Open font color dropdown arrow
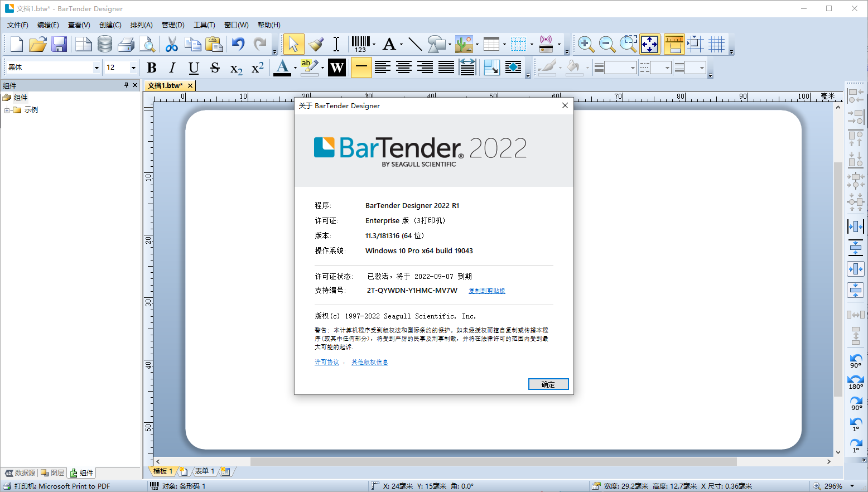The image size is (868, 492). (295, 67)
